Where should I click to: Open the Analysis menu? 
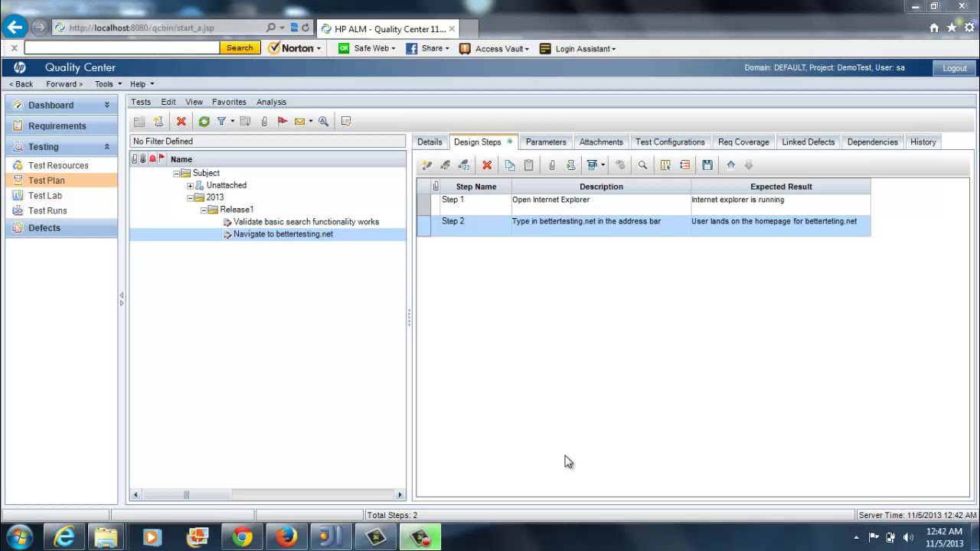pyautogui.click(x=271, y=102)
